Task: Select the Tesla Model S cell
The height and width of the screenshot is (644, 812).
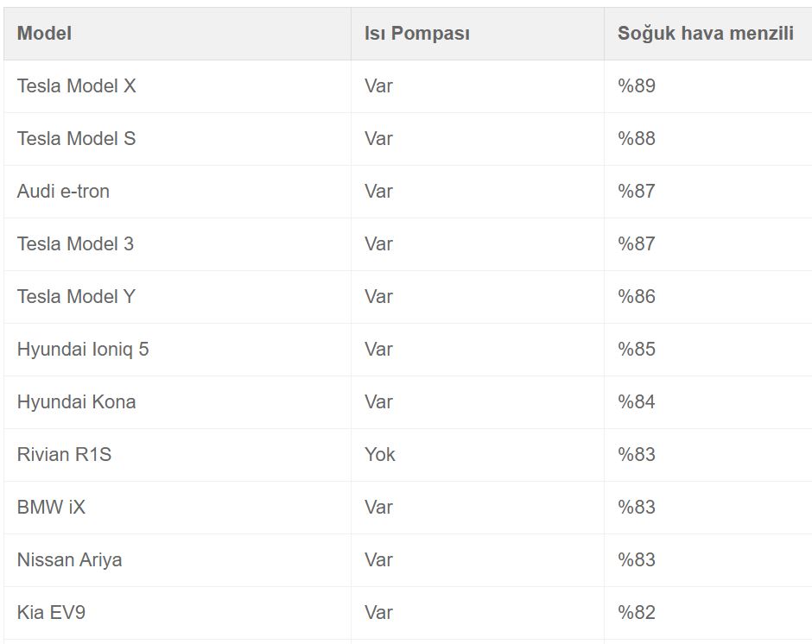Action: click(76, 139)
